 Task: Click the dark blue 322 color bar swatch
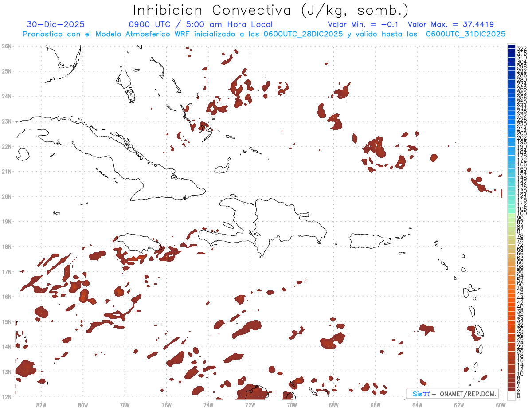[511, 47]
